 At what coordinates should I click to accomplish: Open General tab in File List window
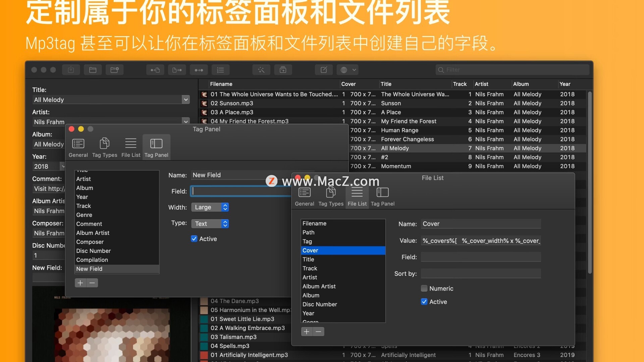tap(305, 196)
